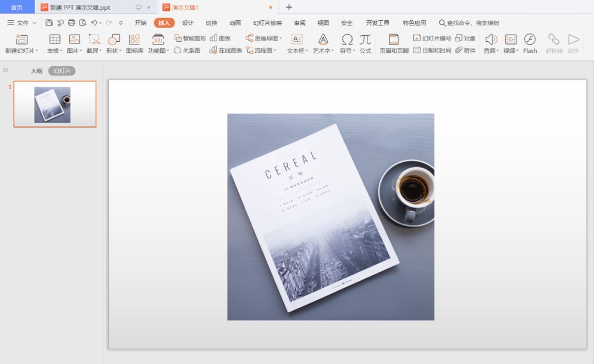Click the 图片 picture insert icon

[75, 40]
